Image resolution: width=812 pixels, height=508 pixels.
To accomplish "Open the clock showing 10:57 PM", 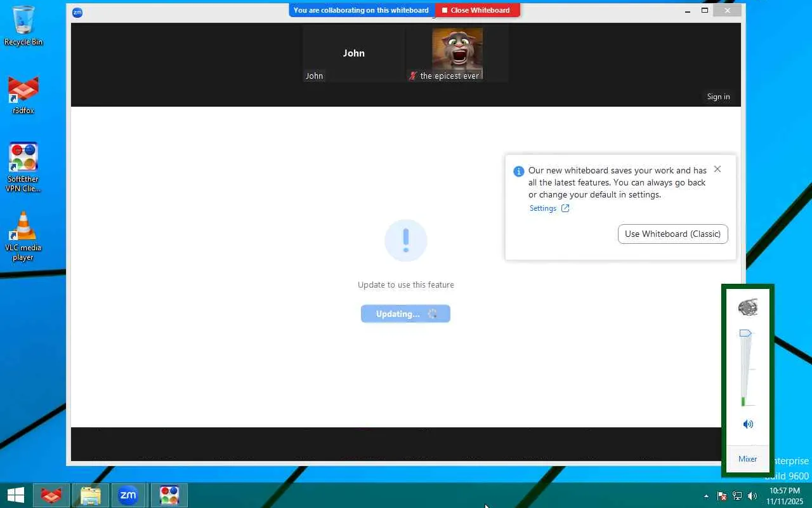I will coord(784,496).
